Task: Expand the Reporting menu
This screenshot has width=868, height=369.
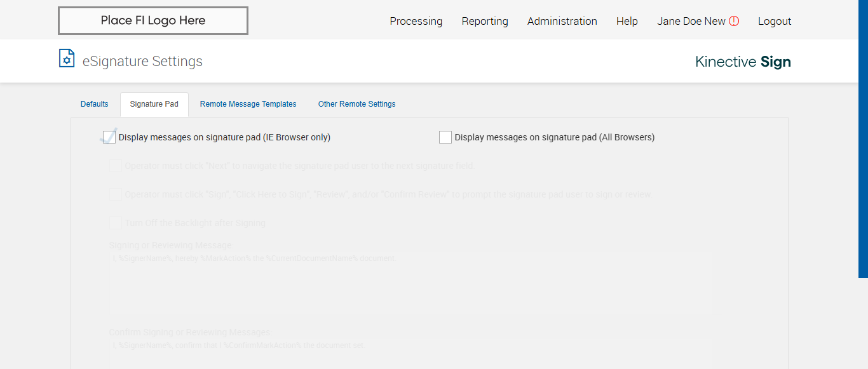Action: [x=485, y=21]
